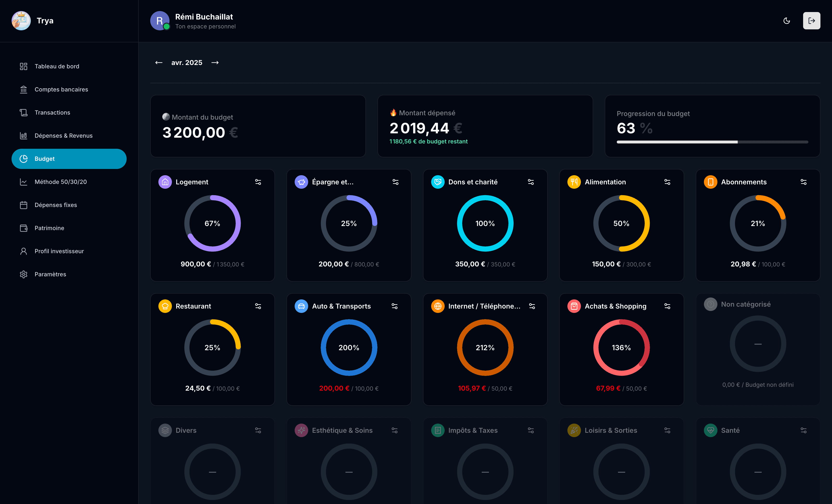
Task: Click the Auto & Transports 200% ring
Action: click(x=349, y=347)
